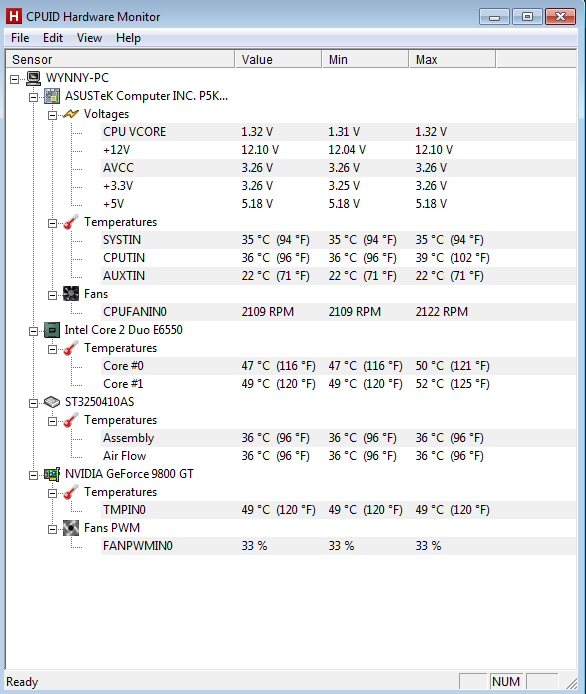
Task: Select the SYSTIN temperature row
Action: [x=339, y=240]
